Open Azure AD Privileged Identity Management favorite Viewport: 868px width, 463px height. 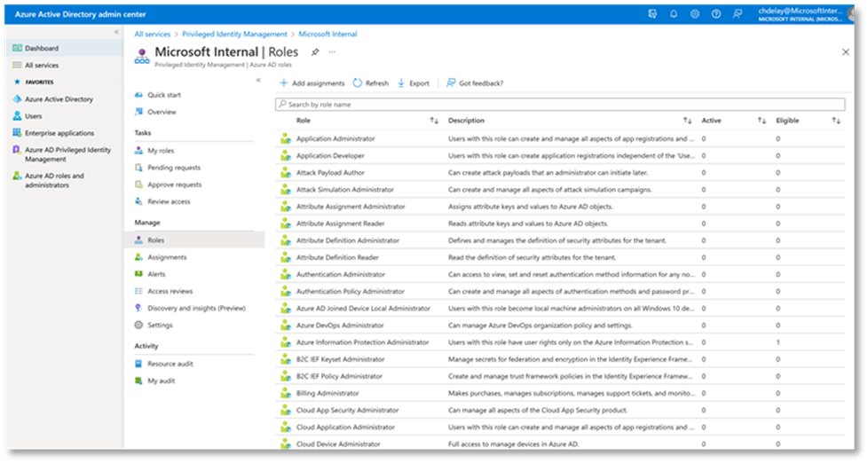point(67,154)
